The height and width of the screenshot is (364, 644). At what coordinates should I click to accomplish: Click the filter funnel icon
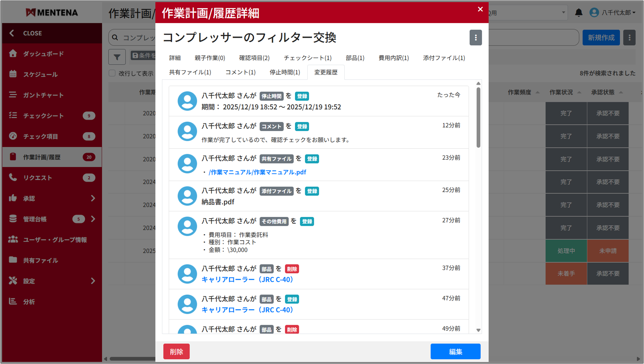tap(117, 57)
